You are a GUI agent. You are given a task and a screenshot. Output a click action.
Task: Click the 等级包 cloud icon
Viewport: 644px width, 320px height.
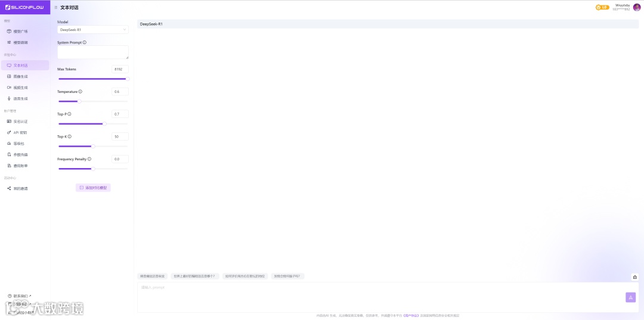pos(9,144)
